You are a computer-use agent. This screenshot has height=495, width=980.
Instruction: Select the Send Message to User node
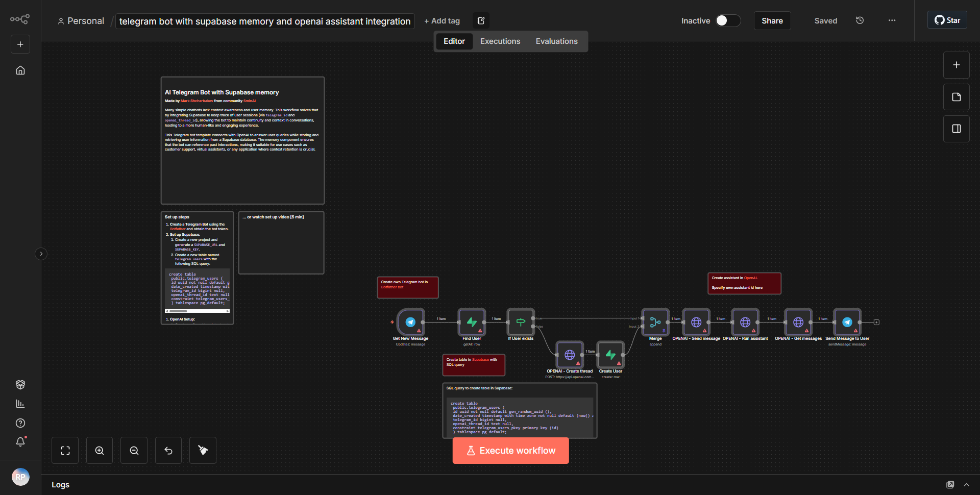(x=847, y=322)
